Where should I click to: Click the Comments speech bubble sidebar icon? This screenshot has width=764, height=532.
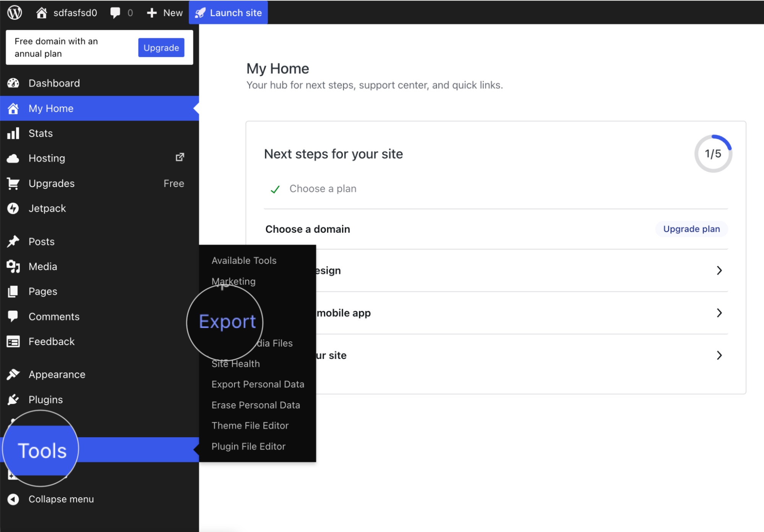[13, 316]
